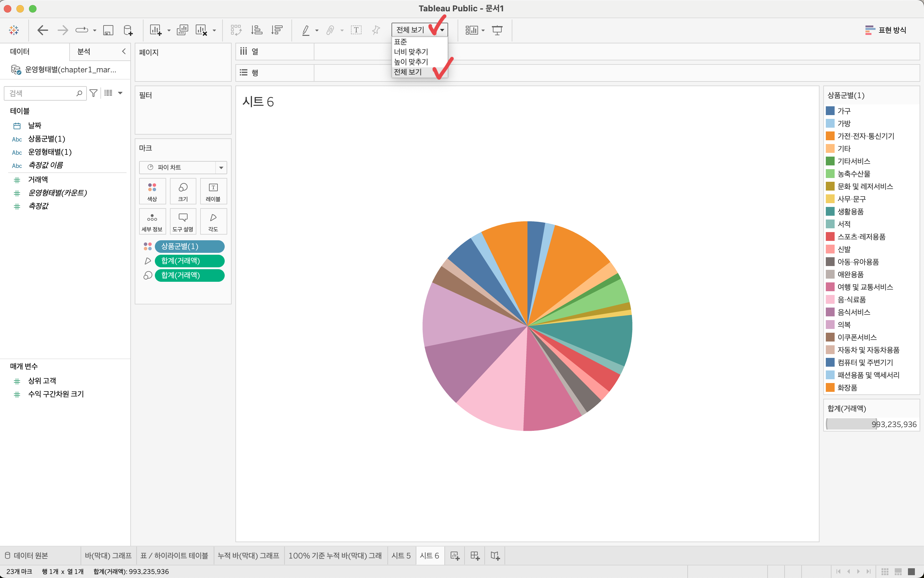
Task: Select 너비 맞추기 from the fit menu
Action: (411, 52)
